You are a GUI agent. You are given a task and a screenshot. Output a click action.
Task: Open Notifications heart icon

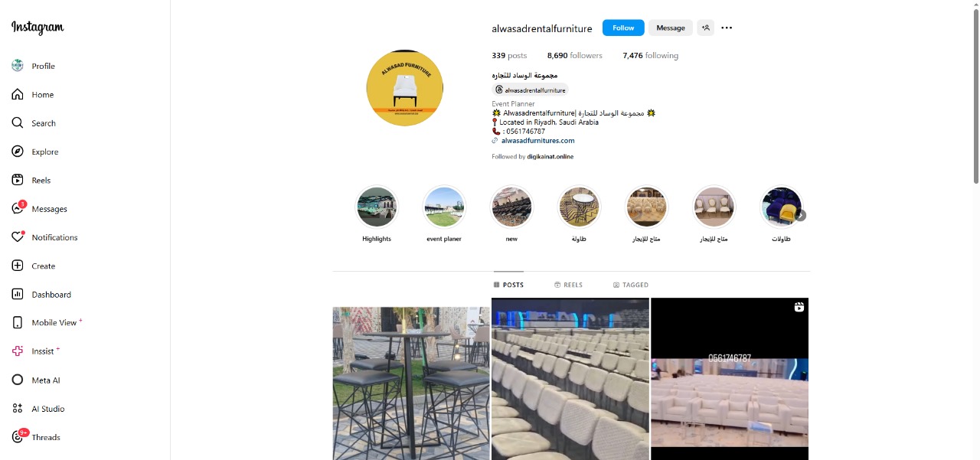click(18, 237)
